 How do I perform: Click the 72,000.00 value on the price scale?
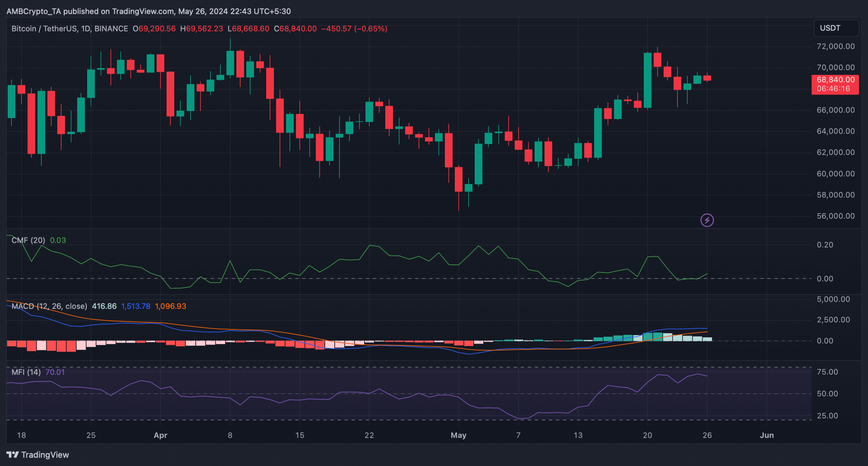point(835,46)
